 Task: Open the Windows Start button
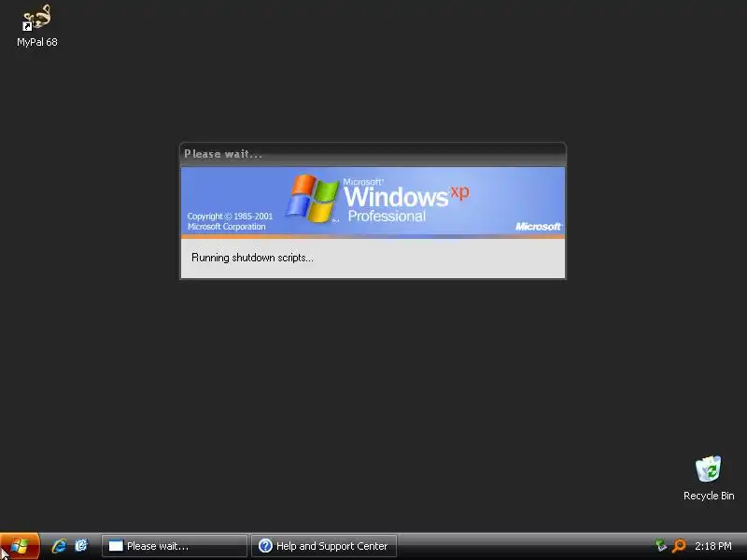click(20, 546)
